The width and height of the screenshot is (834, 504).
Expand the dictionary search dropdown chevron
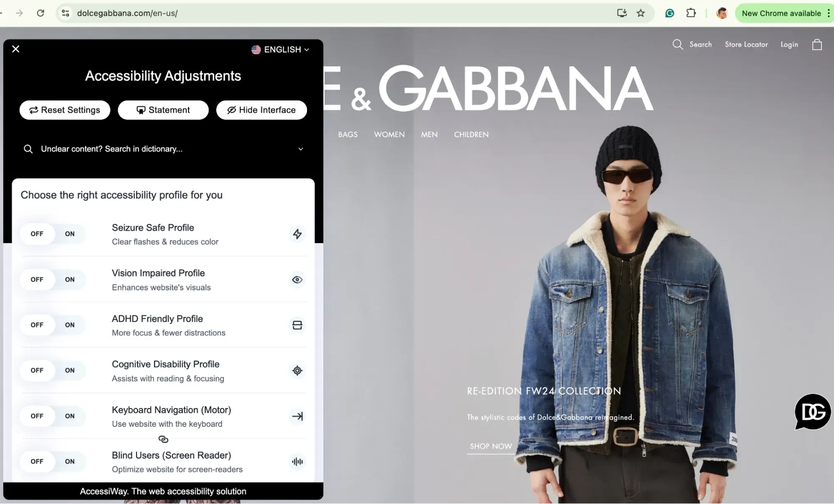(300, 149)
